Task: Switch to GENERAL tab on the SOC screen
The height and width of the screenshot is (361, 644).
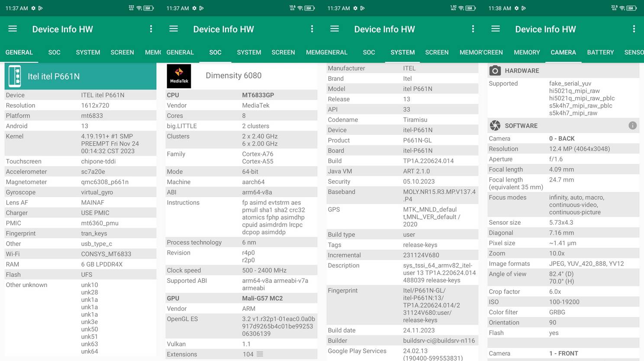Action: click(180, 52)
